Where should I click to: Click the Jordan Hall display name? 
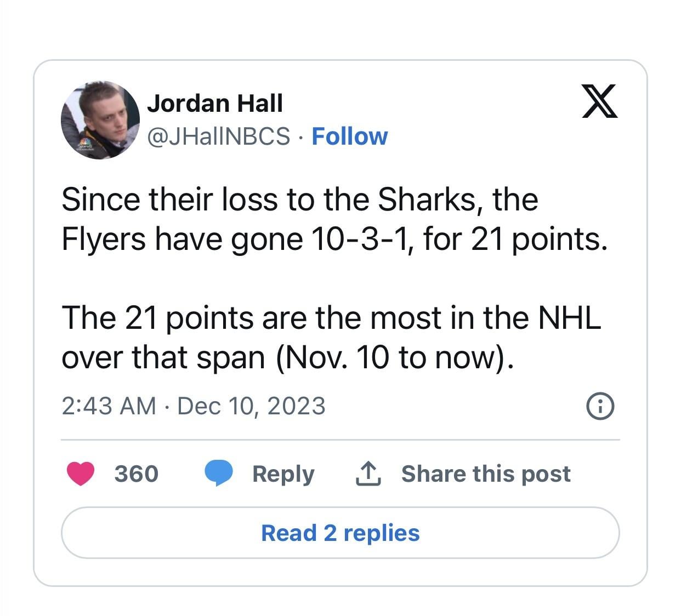215,104
